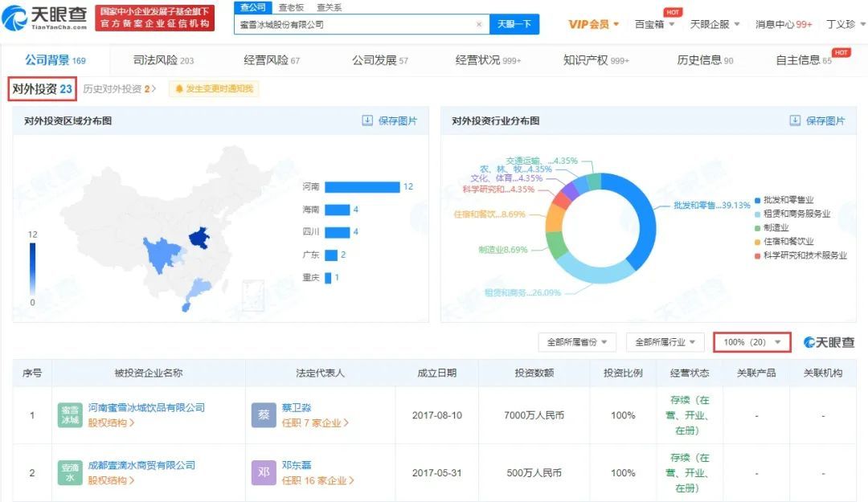Image resolution: width=868 pixels, height=502 pixels.
Task: Toggle the 住宿和餐饮业 legend item
Action: click(784, 241)
